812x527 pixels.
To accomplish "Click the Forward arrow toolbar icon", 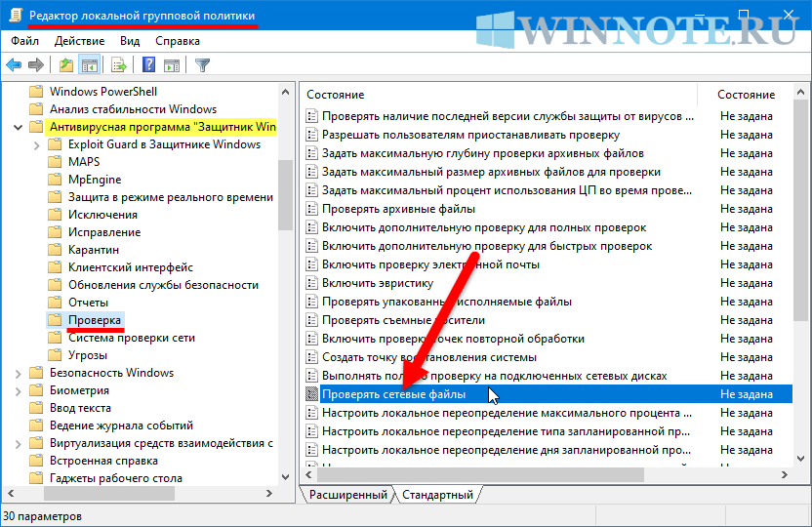I will 36,65.
